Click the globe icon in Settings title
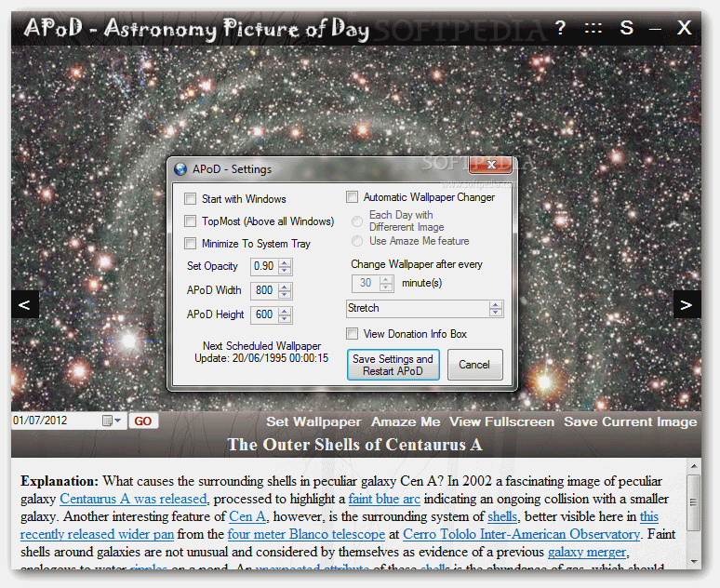The height and width of the screenshot is (588, 720). click(180, 169)
